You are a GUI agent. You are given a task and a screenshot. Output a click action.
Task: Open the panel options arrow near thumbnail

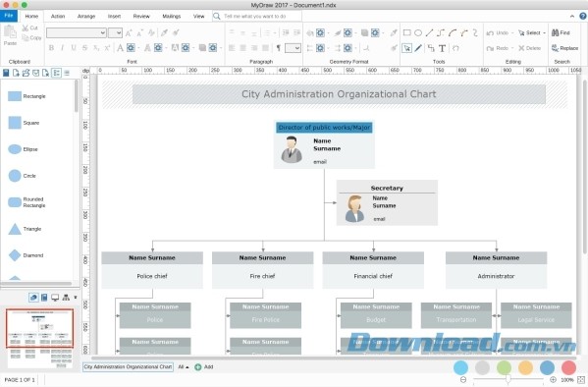pos(76,298)
